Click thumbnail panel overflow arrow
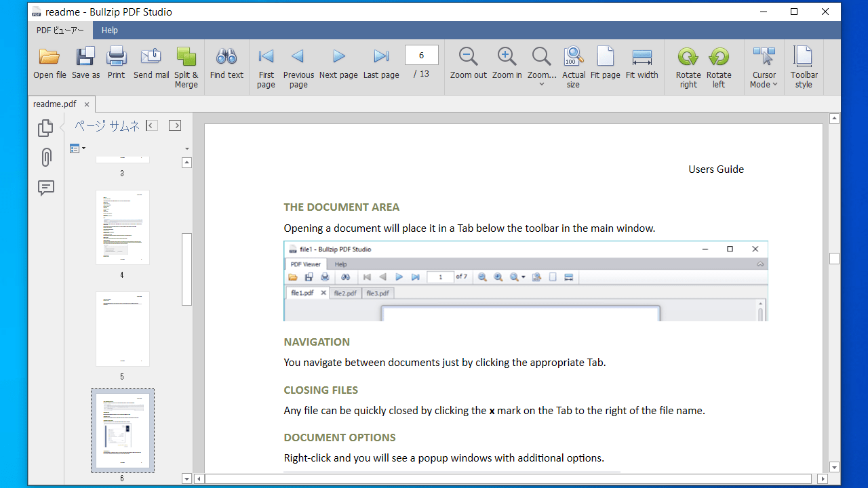The height and width of the screenshot is (488, 868). (x=187, y=148)
